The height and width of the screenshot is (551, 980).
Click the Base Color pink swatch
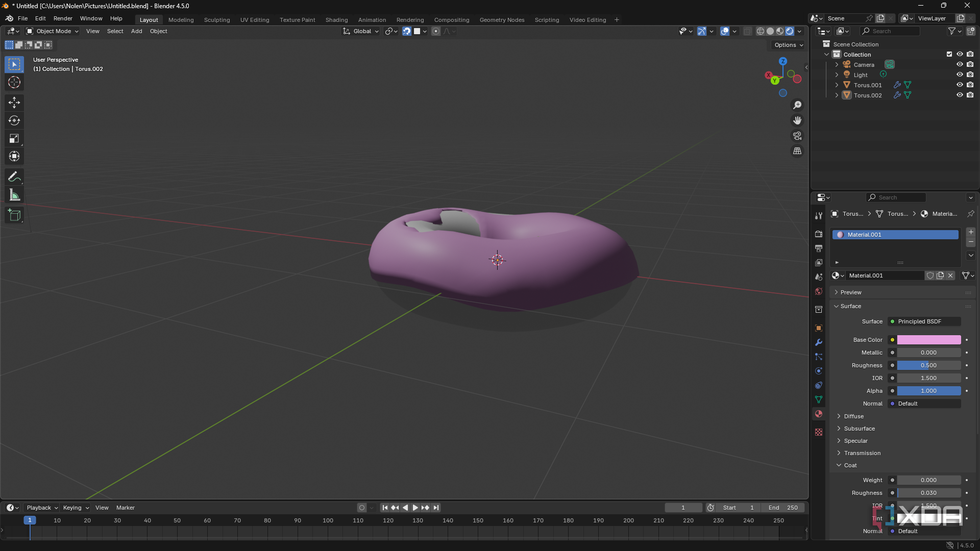point(929,340)
